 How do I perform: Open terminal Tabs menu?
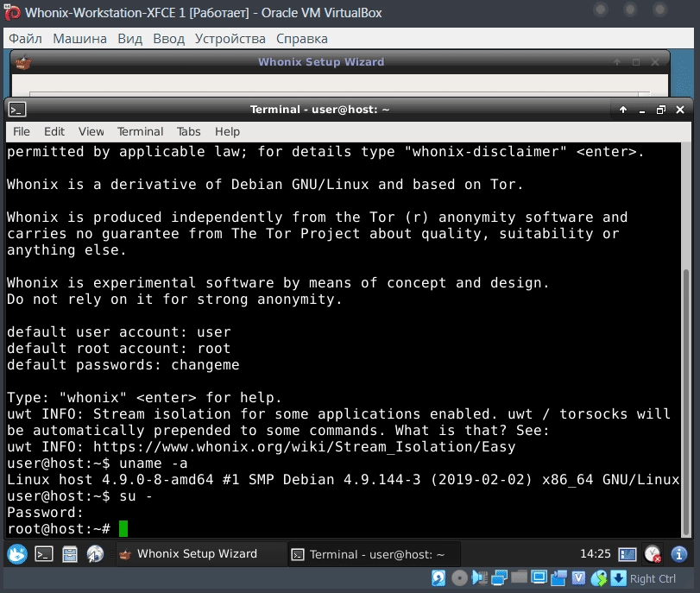point(188,132)
